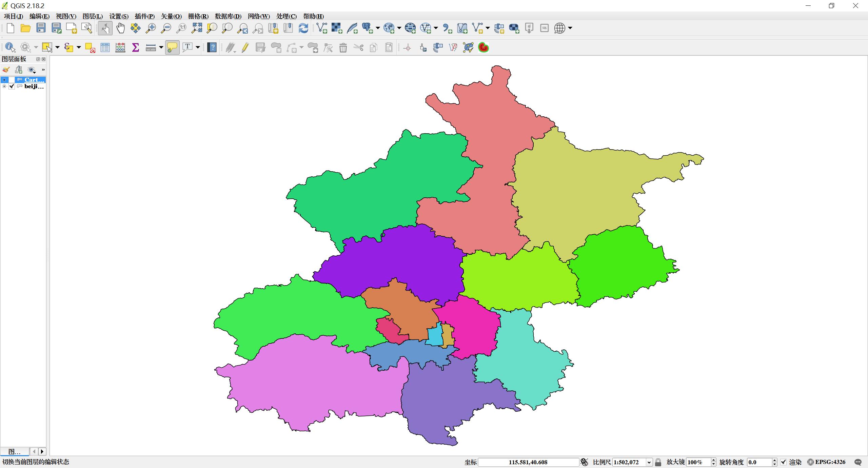Open the scale (比例尺) dropdown arrow
Viewport: 868px width, 468px height.
[x=649, y=462]
